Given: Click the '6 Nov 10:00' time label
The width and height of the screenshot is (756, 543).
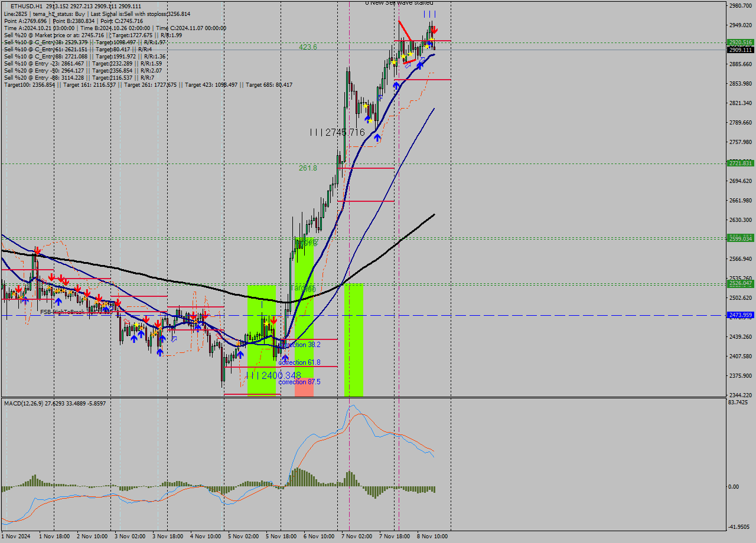Looking at the screenshot, I should [319, 537].
